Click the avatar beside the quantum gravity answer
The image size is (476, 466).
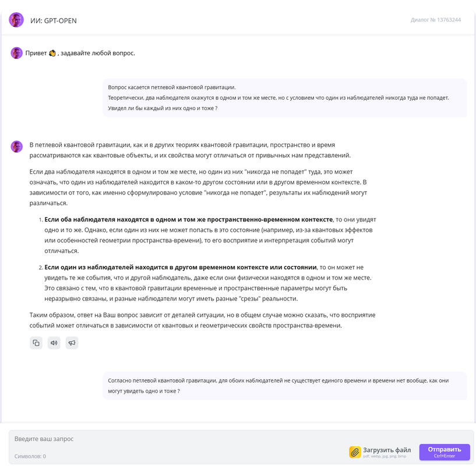click(17, 147)
